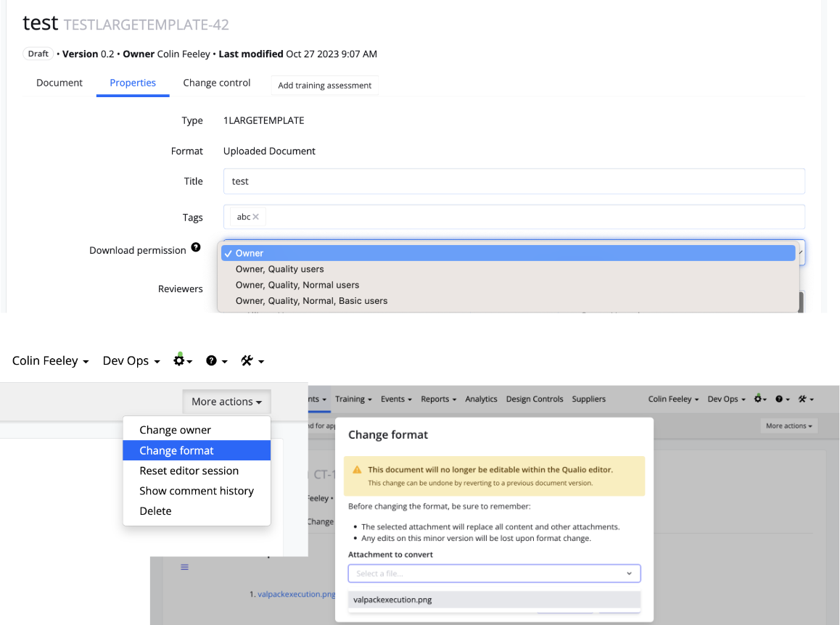Screen dimensions: 840x625
Task: Click the small gear icon in background navbar
Action: point(759,399)
